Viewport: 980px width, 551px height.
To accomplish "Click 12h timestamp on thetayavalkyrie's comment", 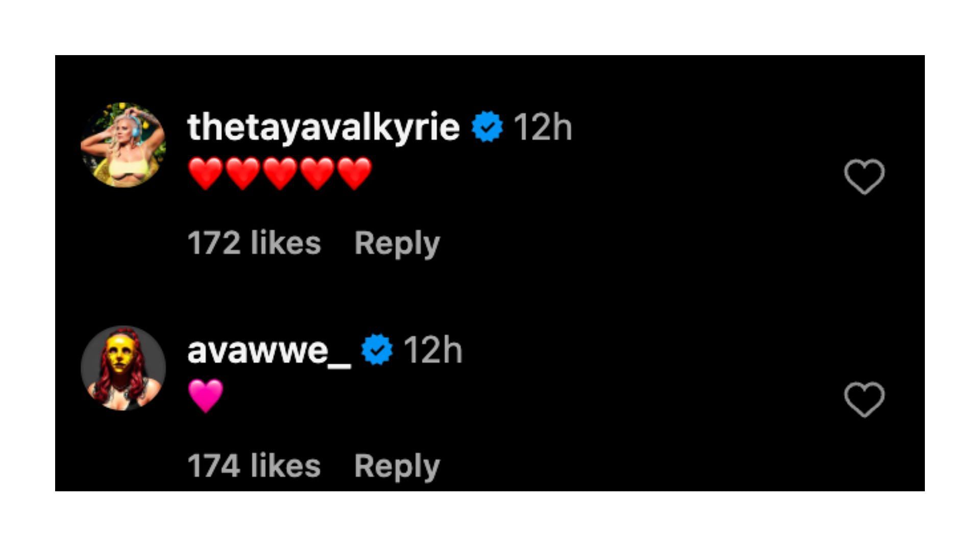I will pyautogui.click(x=543, y=127).
